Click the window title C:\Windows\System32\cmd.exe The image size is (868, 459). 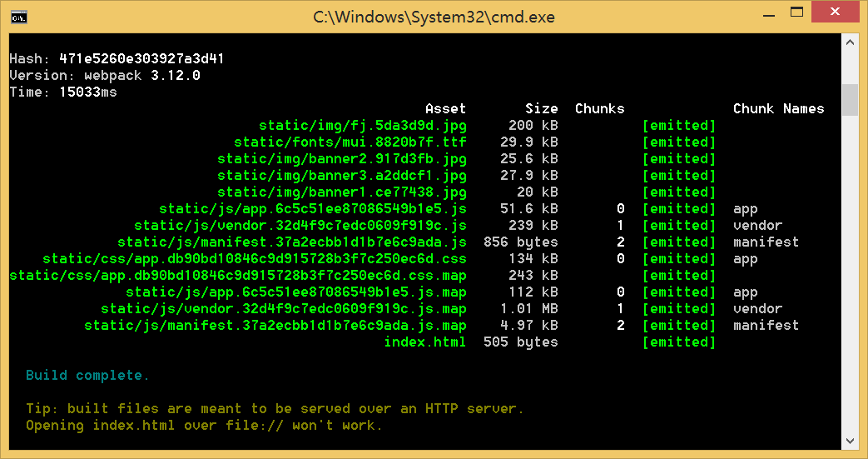click(x=434, y=17)
